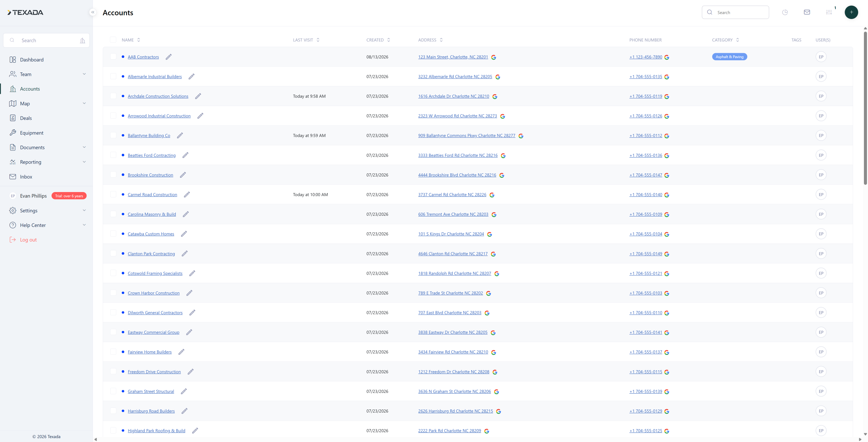Click EP user avatar in AAB Contractors row
The image size is (868, 442).
821,57
